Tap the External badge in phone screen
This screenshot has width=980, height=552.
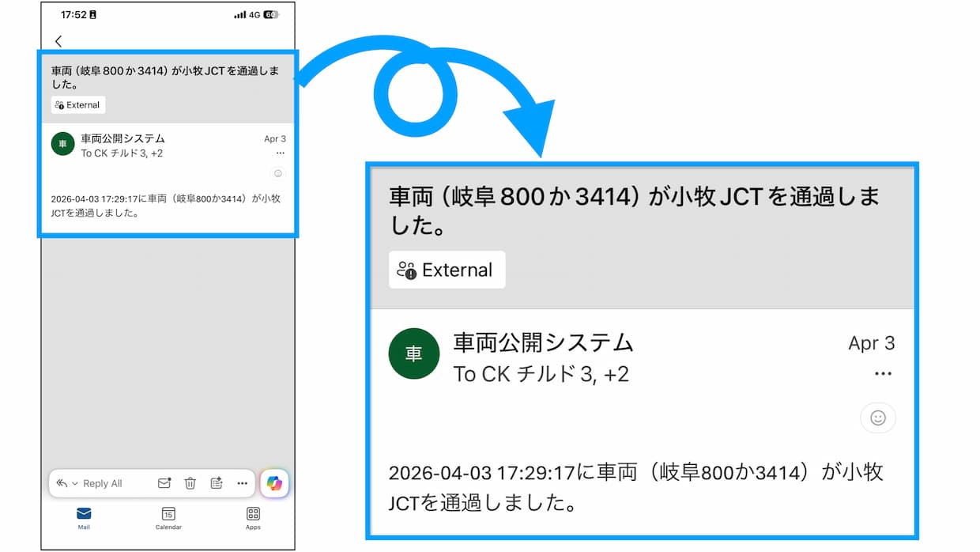78,105
